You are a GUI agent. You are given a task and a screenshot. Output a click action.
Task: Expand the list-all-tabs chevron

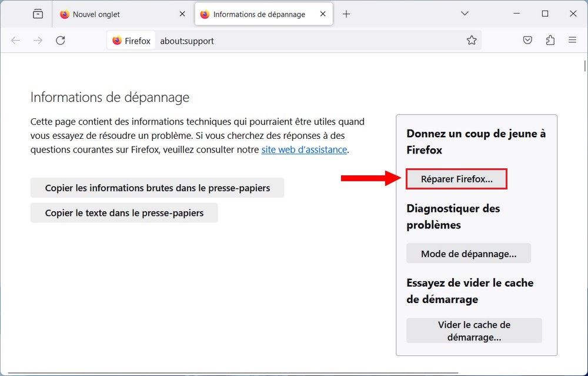(465, 13)
